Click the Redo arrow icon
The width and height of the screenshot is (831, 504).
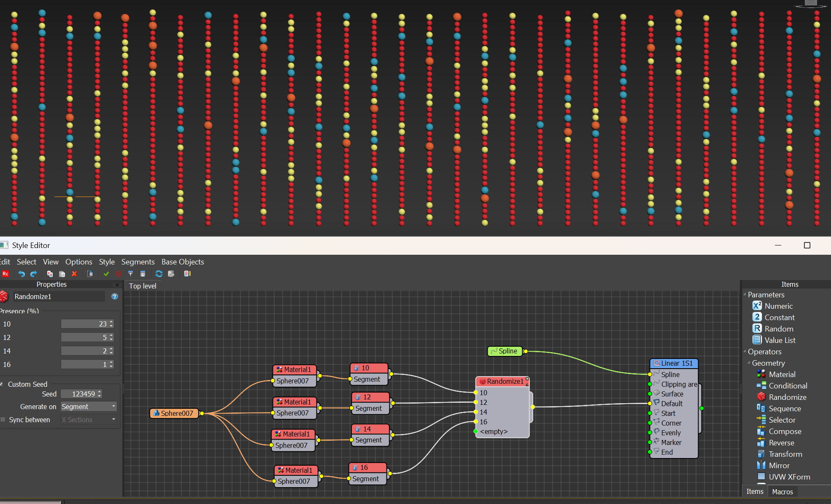coord(34,274)
